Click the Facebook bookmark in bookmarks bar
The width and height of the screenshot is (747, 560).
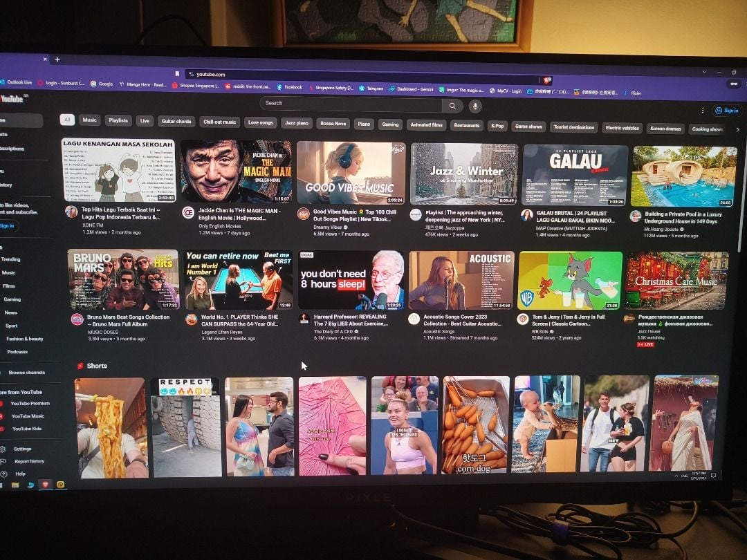click(290, 87)
